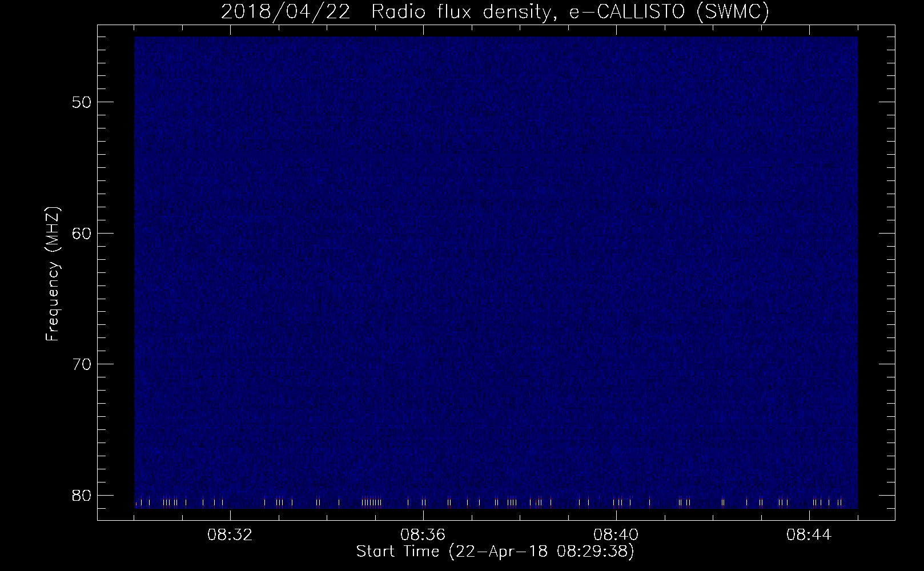The image size is (924, 571).
Task: Click the 08:32 time tick label
Action: pyautogui.click(x=230, y=535)
